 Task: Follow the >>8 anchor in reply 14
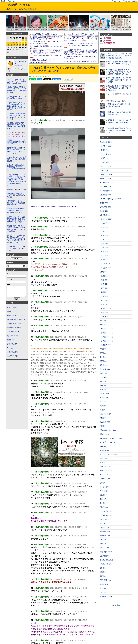pos(33,261)
